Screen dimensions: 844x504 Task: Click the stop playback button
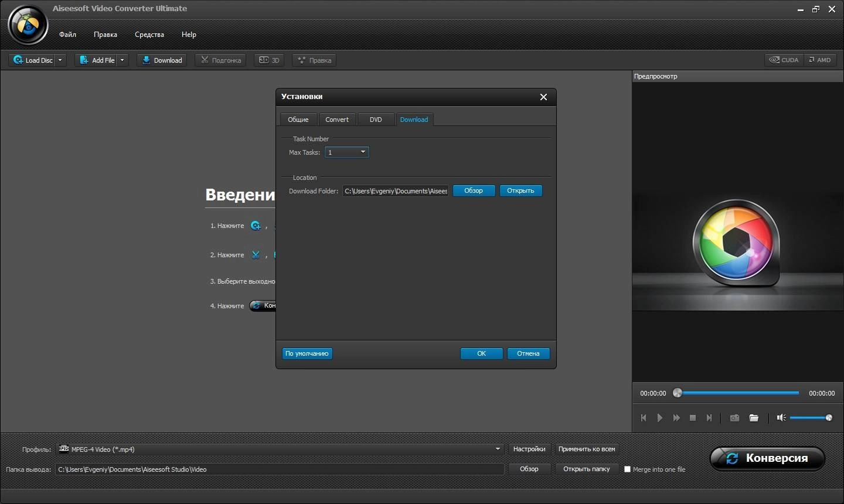[x=693, y=418]
